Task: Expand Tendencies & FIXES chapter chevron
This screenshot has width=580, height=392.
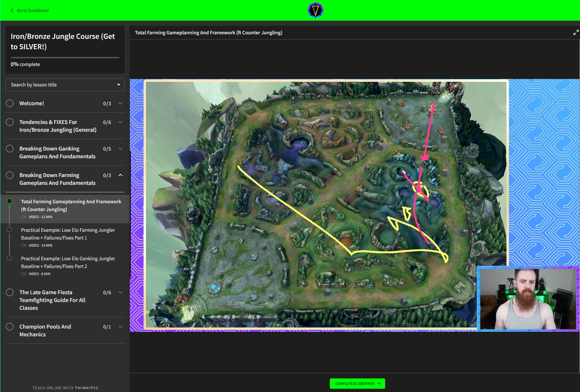Action: click(120, 122)
